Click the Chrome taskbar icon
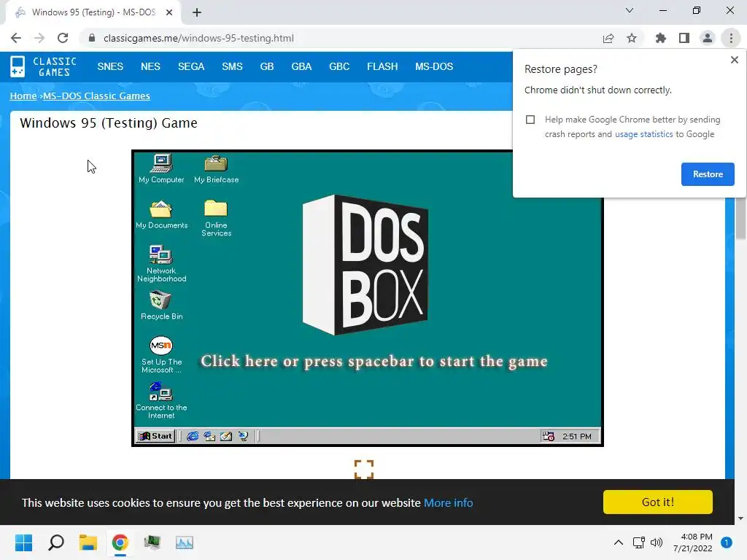Screen dimensions: 747x560 point(120,542)
